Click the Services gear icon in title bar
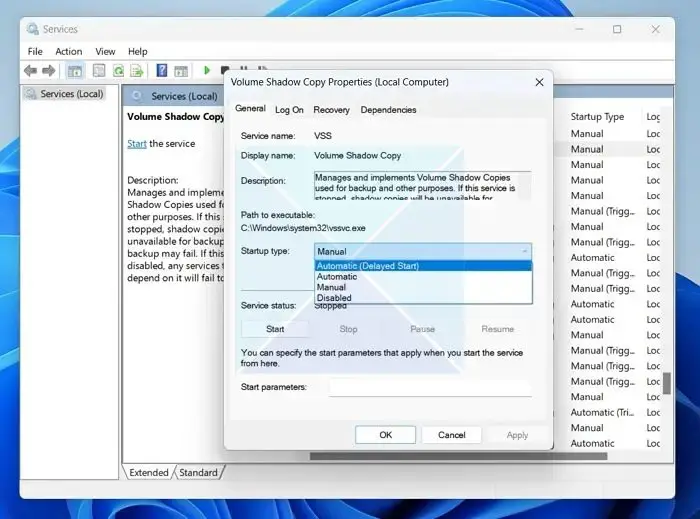Image resolution: width=700 pixels, height=519 pixels. (33, 29)
